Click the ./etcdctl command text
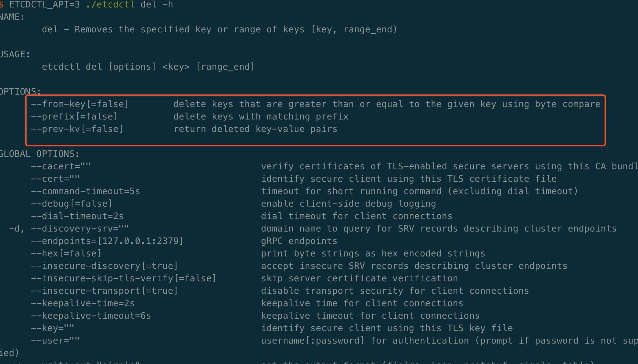 click(110, 4)
